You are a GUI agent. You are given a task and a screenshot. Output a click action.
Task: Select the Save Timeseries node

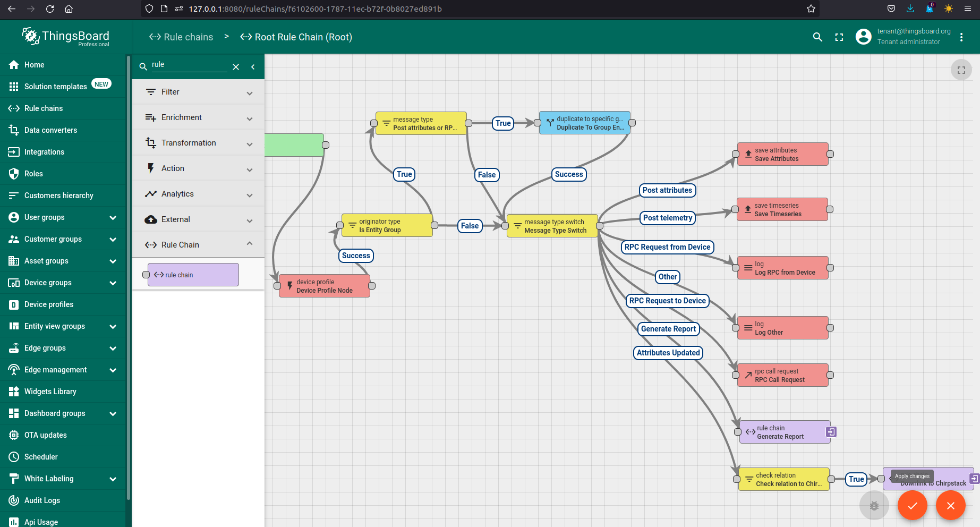782,209
